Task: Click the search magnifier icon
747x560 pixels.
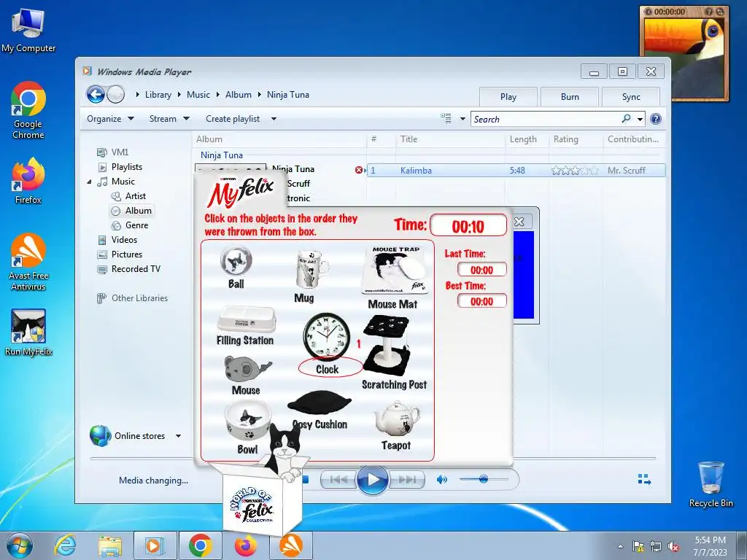Action: coord(626,119)
